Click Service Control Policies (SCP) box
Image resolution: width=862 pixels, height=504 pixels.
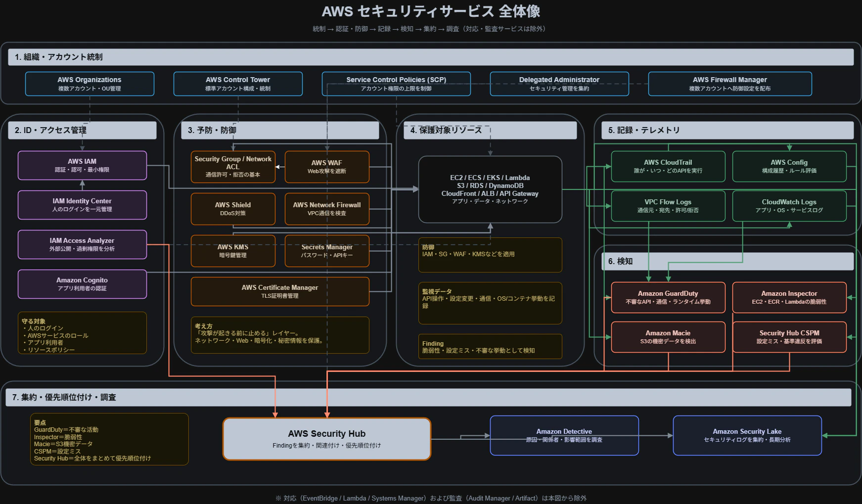(x=396, y=84)
